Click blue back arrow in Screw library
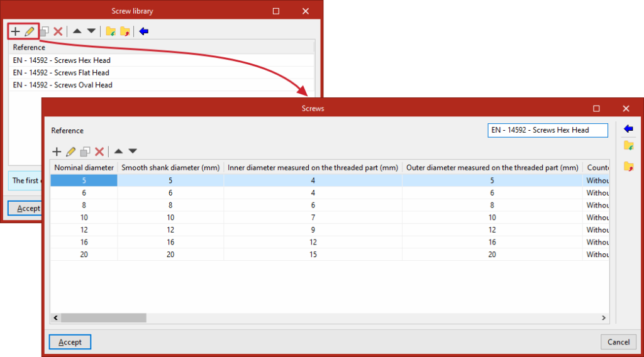This screenshot has height=357, width=644. (144, 31)
